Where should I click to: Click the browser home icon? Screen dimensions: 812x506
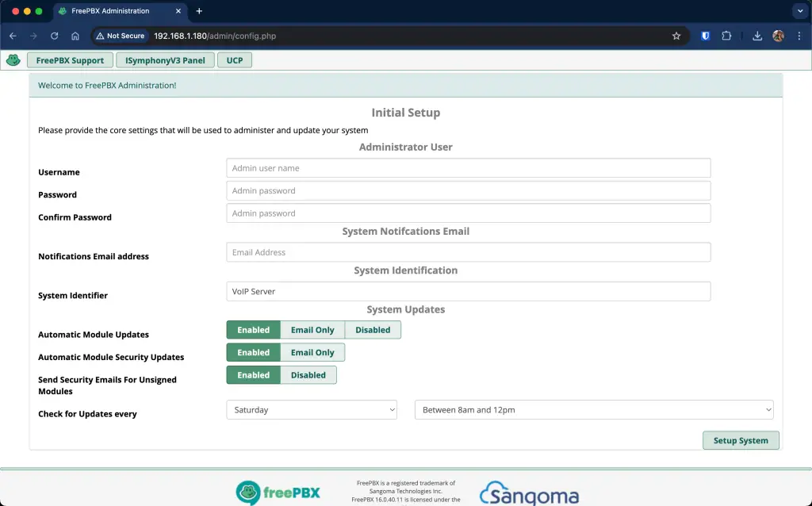(75, 36)
